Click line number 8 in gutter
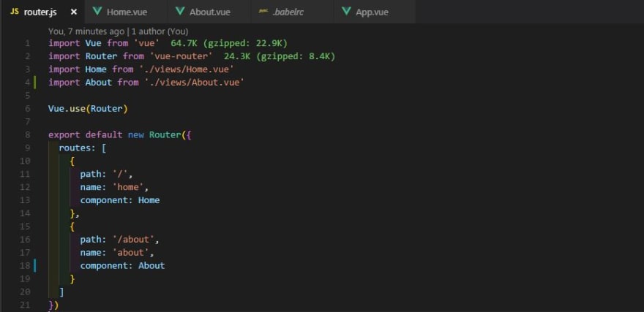Viewport: 644px width, 312px height. click(27, 135)
